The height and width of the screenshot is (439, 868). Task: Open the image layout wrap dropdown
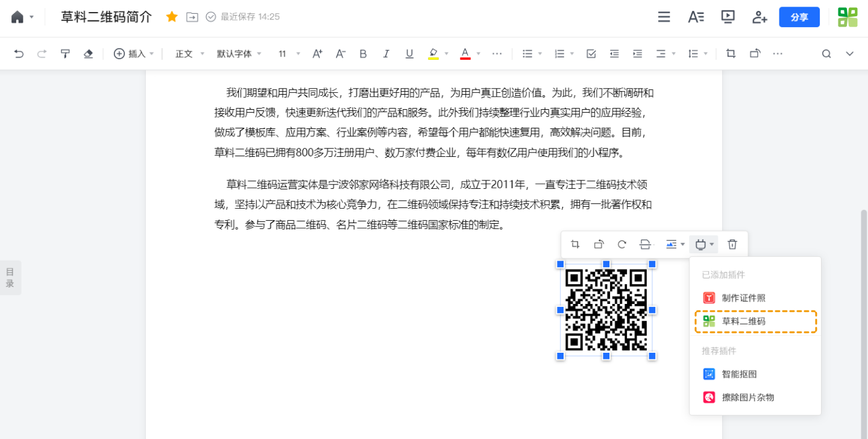(675, 244)
